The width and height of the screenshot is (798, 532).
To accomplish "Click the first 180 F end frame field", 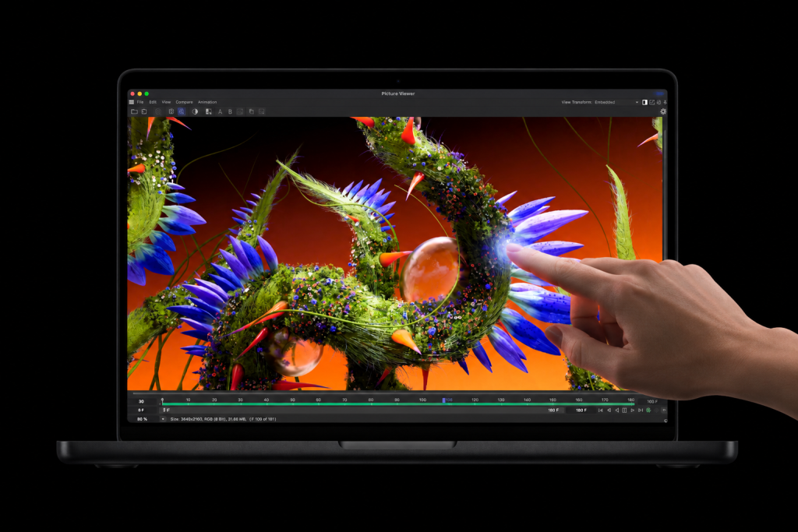I will [x=553, y=410].
